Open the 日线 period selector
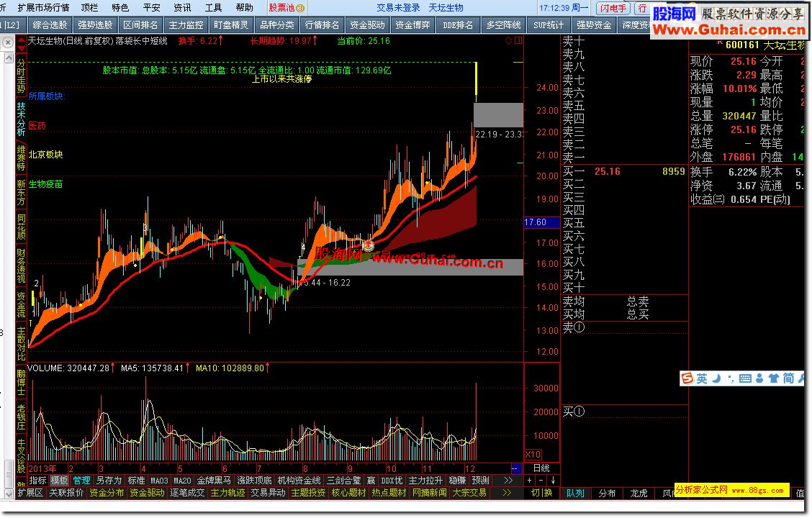Screen dimensions: 812x518 [x=541, y=468]
